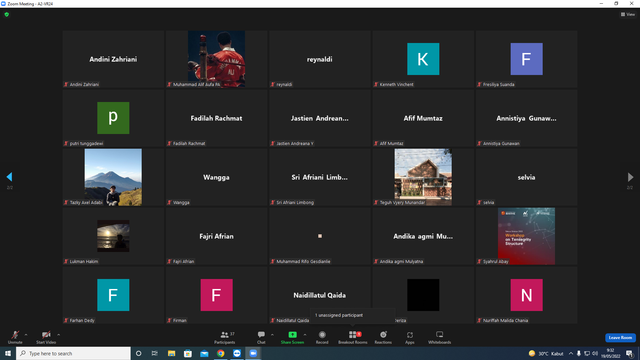Select the selvia participant tile
Viewport: 640px width, 360px height.
pyautogui.click(x=527, y=177)
